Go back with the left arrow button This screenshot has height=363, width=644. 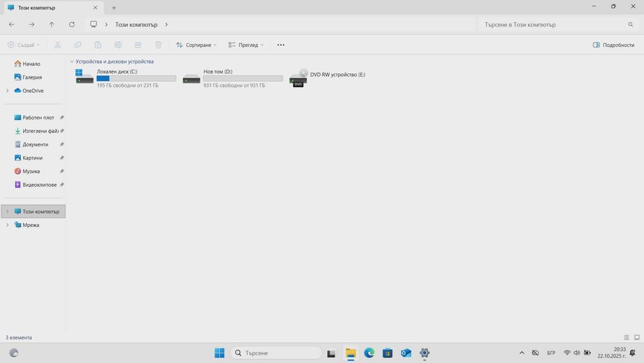12,25
